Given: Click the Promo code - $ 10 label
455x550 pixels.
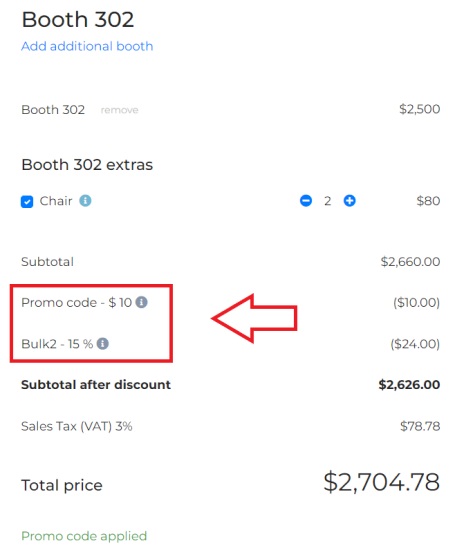Looking at the screenshot, I should pyautogui.click(x=76, y=302).
